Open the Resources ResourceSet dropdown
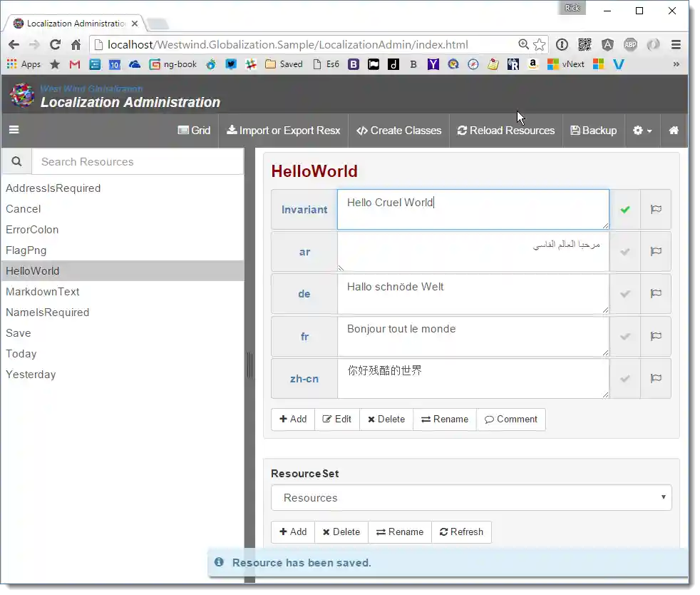Viewport: 700px width, 595px height. (x=471, y=497)
